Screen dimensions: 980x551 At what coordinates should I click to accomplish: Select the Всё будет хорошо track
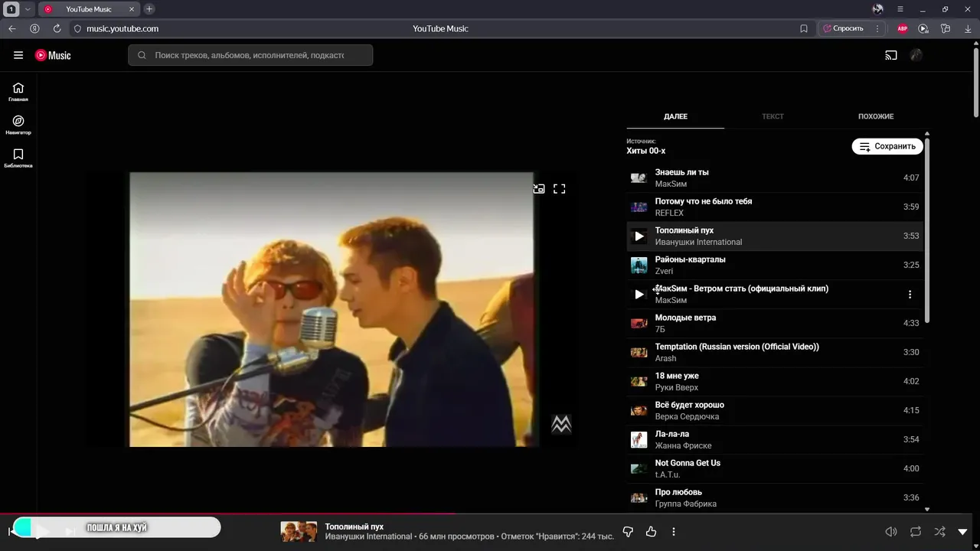point(775,410)
